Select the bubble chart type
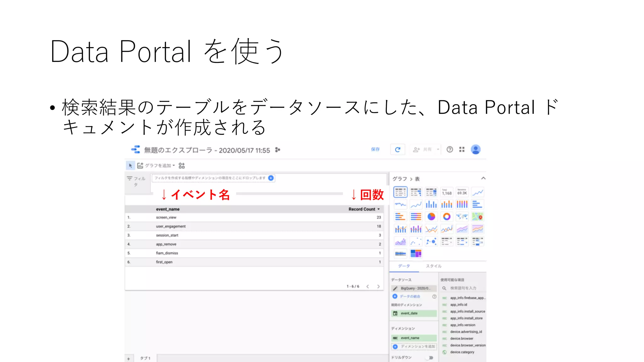 (x=431, y=241)
